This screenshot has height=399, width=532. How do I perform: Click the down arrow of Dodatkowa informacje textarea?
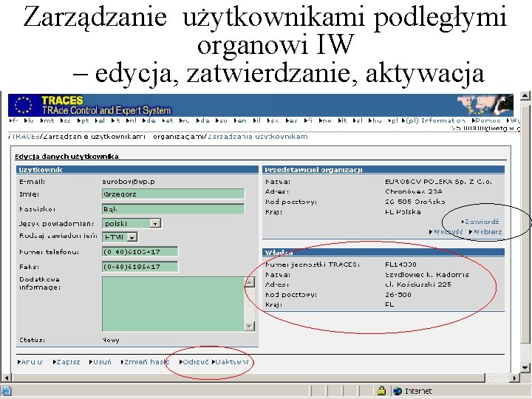250,326
